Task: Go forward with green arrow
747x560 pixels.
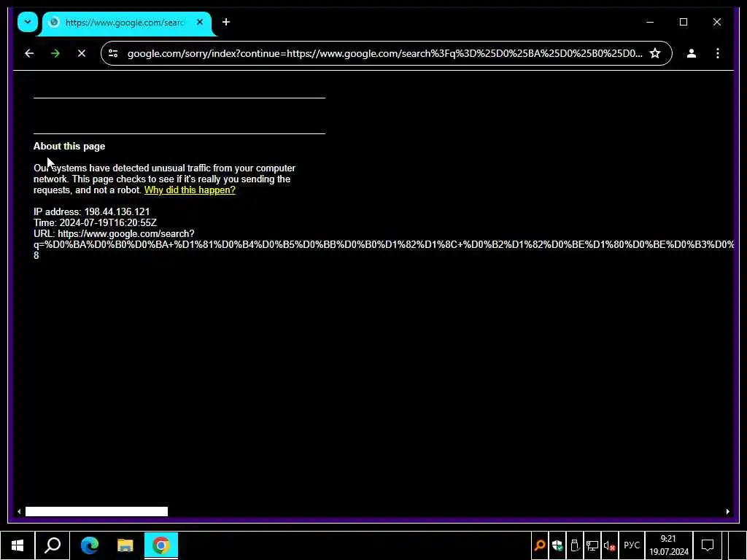Action: coord(55,53)
